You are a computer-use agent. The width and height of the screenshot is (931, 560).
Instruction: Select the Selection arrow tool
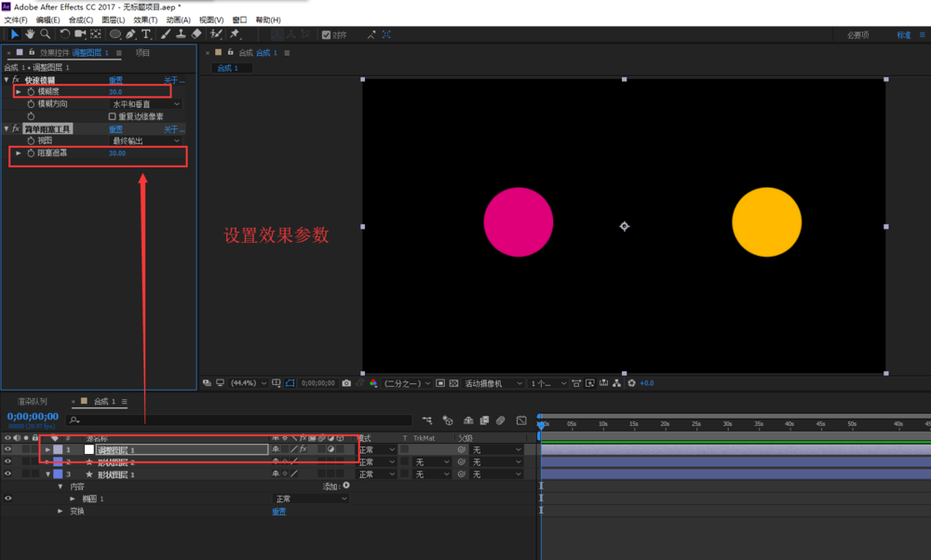coord(14,34)
